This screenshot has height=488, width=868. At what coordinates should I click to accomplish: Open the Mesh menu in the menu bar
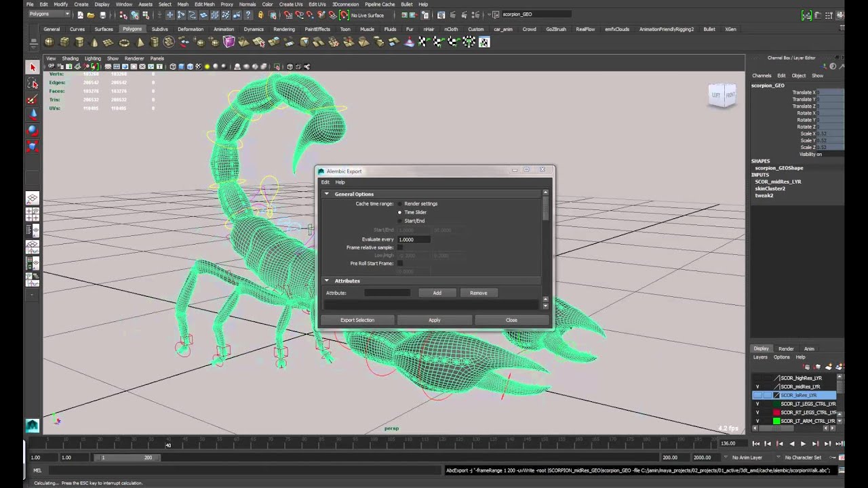point(183,4)
